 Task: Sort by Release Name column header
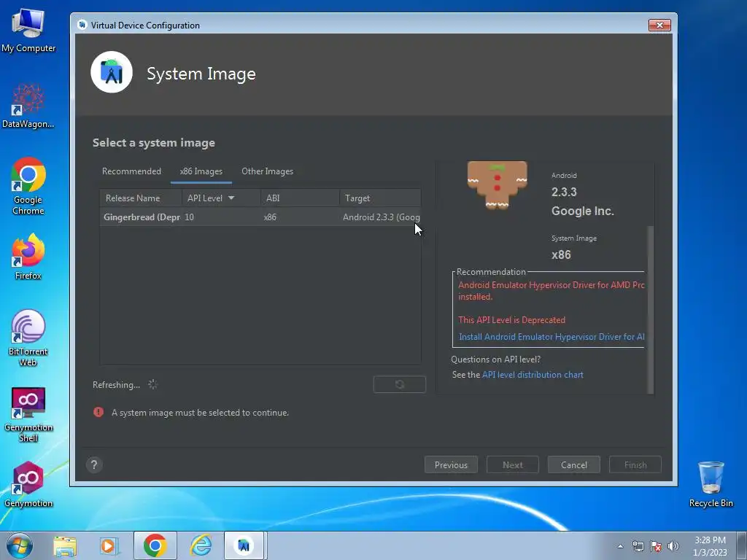(141, 198)
